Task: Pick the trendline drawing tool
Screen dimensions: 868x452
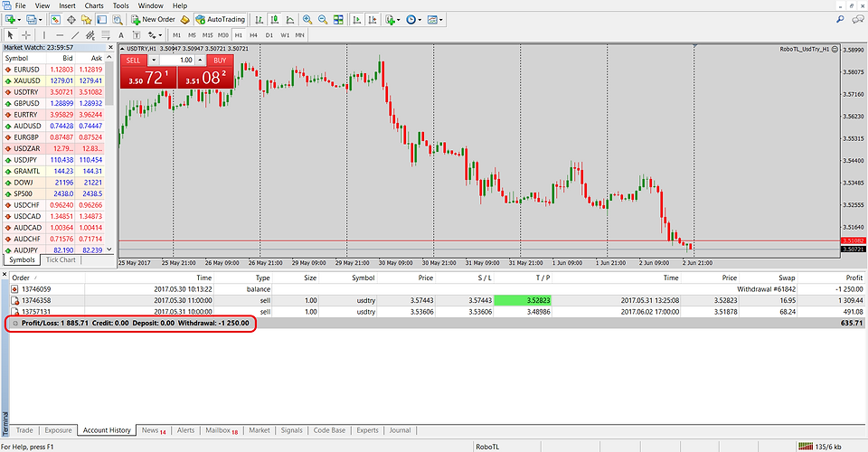Action: (75, 35)
